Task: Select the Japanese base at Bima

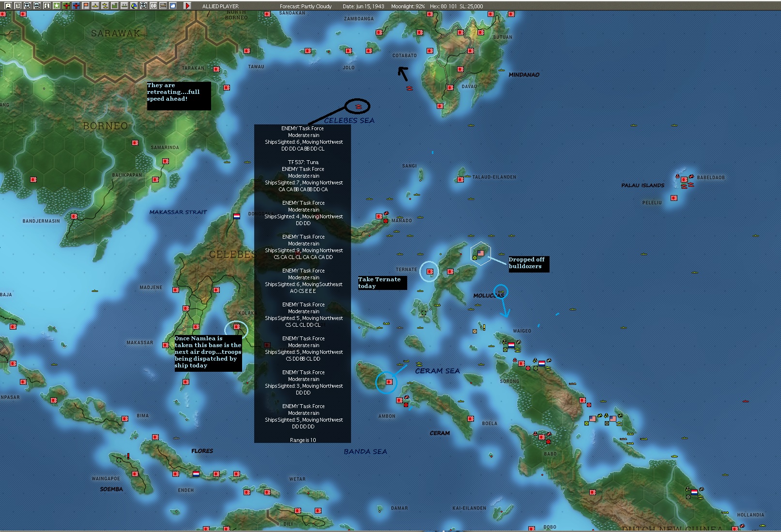Action: pos(125,419)
